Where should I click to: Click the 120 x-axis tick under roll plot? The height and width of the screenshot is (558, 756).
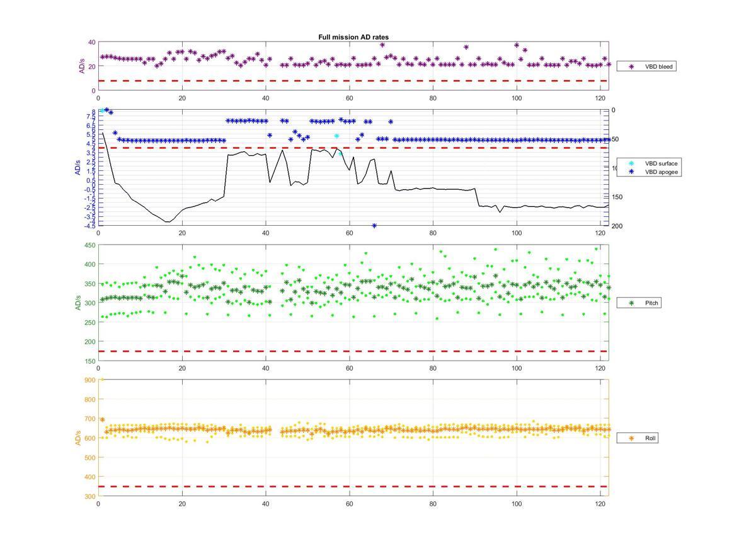pos(600,504)
